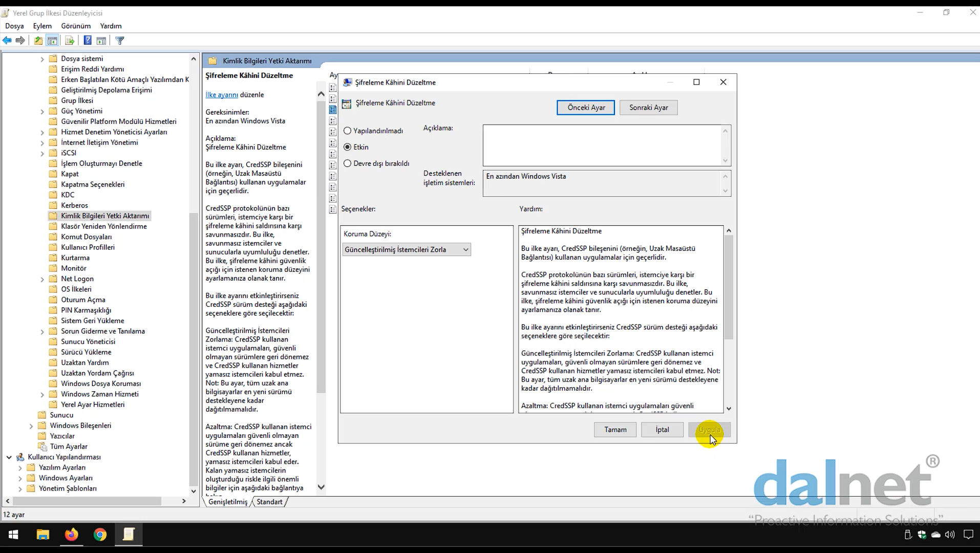980x553 pixels.
Task: Click the Sonraki Ayar button
Action: [648, 108]
